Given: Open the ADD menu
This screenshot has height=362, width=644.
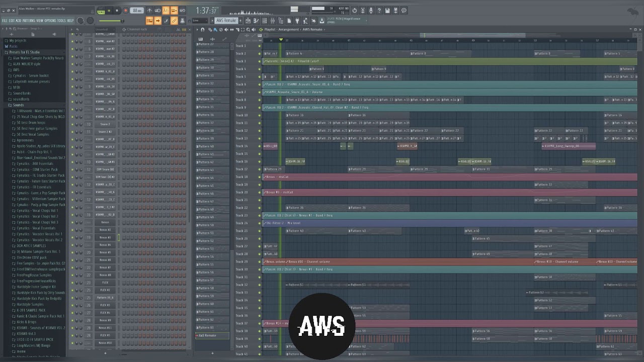Looking at the screenshot, I should [18, 21].
